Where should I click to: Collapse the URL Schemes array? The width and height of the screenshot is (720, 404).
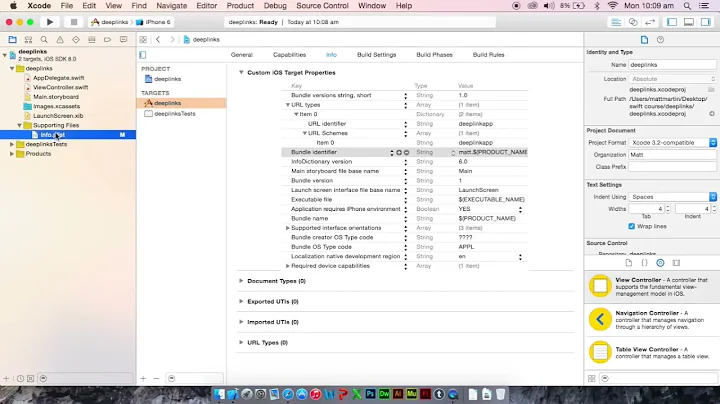pos(304,133)
